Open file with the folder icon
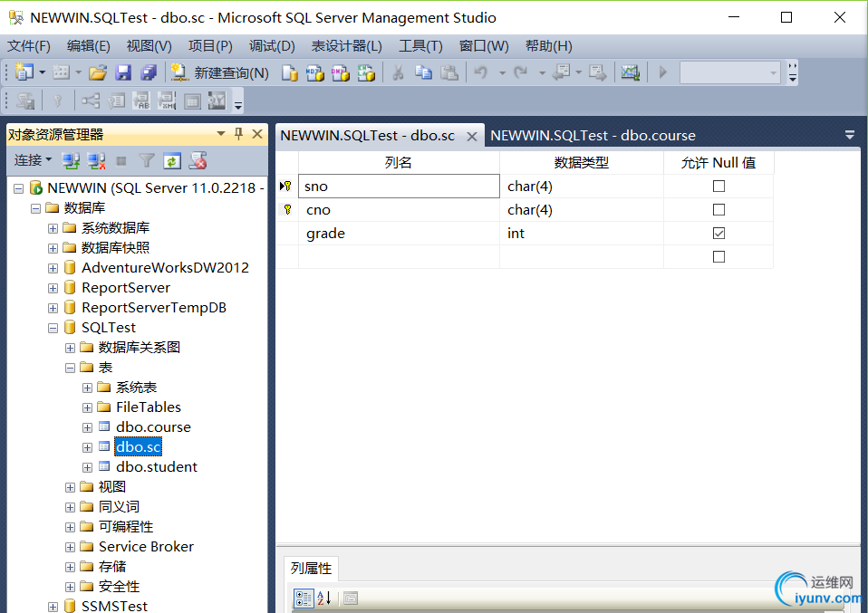This screenshot has height=613, width=868. click(98, 72)
